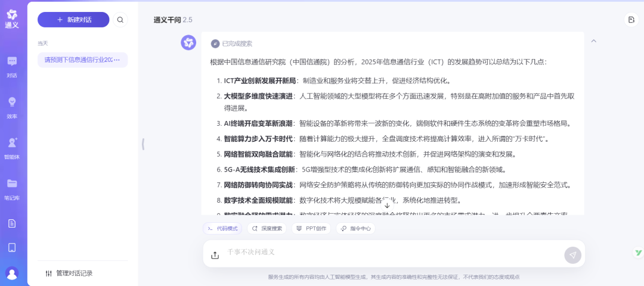Click the text 智能算力步入万卡时代
This screenshot has width=644, height=286.
click(258, 139)
